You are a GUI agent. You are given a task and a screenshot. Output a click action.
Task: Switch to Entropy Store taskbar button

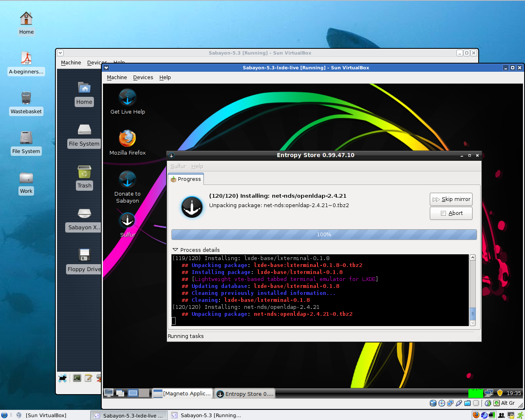click(x=244, y=394)
